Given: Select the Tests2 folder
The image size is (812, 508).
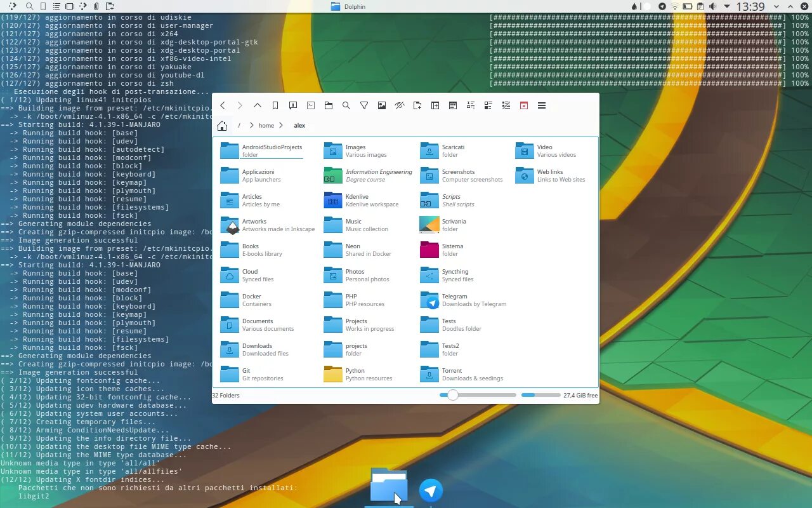Looking at the screenshot, I should [x=440, y=349].
